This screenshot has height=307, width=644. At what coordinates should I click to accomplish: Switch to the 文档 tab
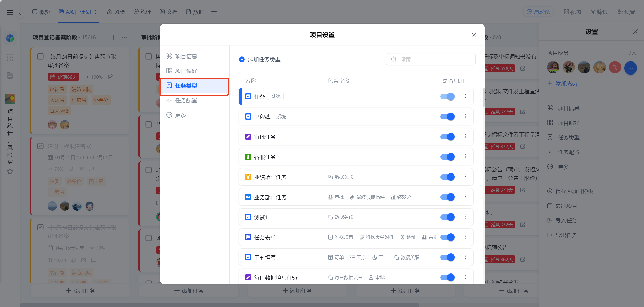click(x=169, y=12)
